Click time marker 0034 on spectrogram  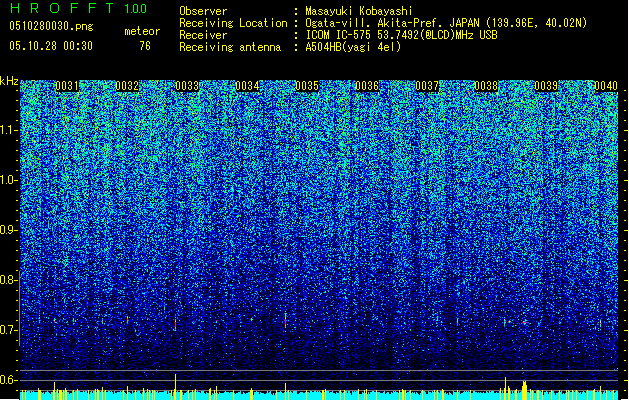247,86
